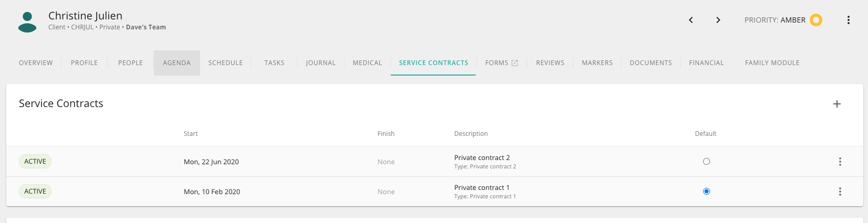Switch to the Financial tab
The image size is (868, 223).
click(x=706, y=63)
